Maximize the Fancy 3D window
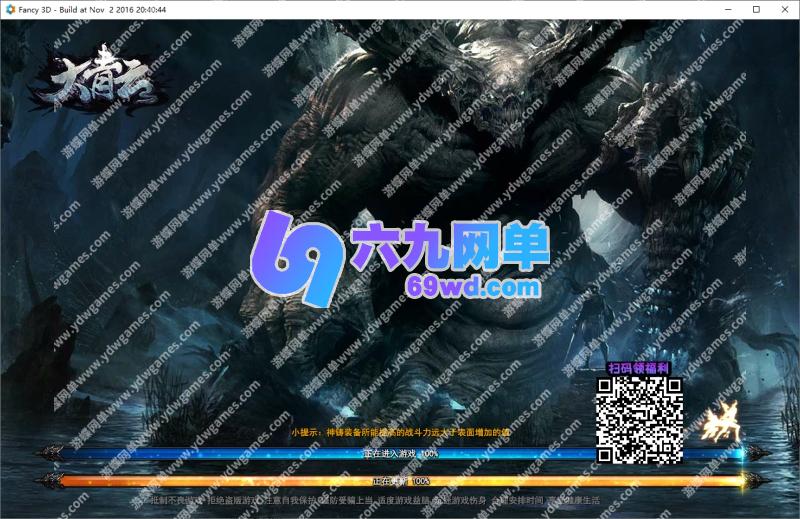Image resolution: width=800 pixels, height=519 pixels. (757, 10)
